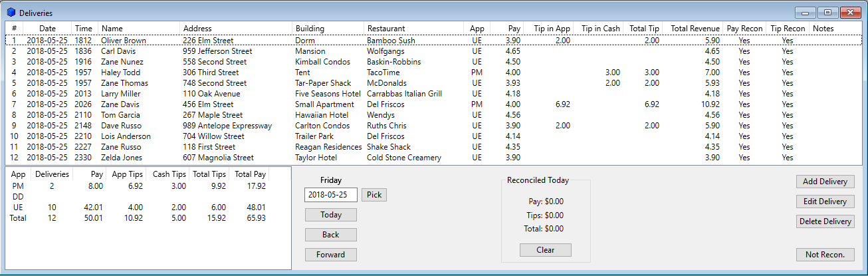Click the building Five Seasons Hotel
Image resolution: width=868 pixels, height=276 pixels.
328,94
